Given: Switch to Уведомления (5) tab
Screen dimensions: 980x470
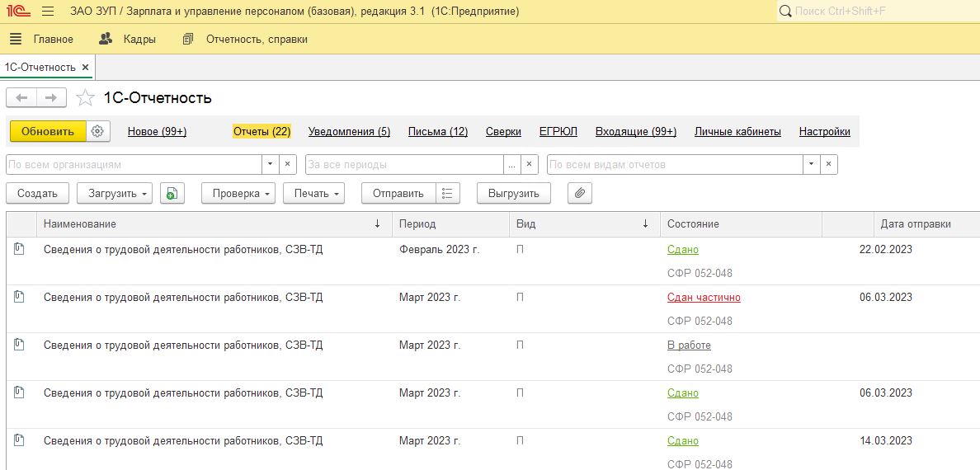Looking at the screenshot, I should click(x=350, y=131).
